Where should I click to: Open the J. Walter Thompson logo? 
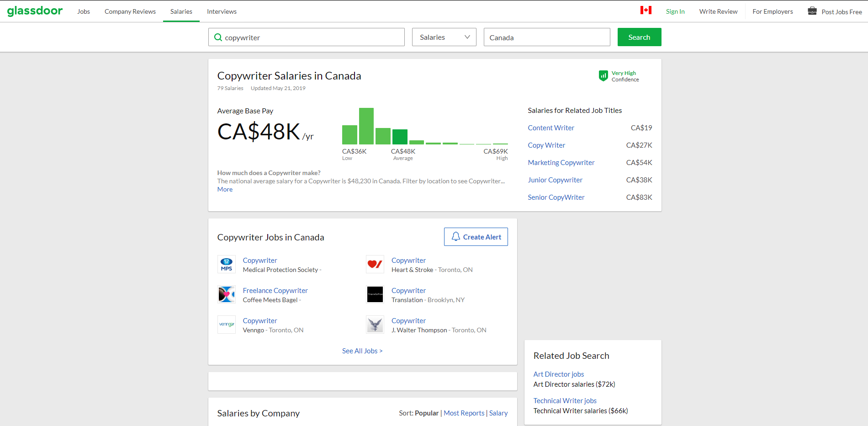pyautogui.click(x=375, y=325)
